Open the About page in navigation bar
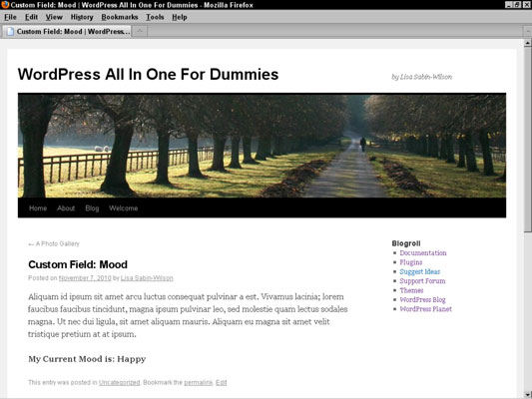This screenshot has width=532, height=399. [66, 208]
